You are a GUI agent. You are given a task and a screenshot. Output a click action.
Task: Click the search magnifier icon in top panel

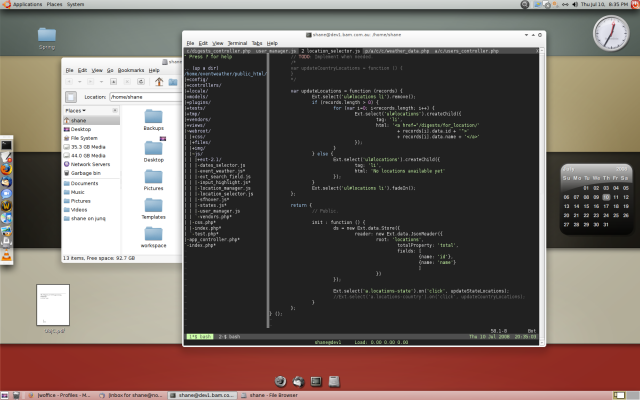pyautogui.click(x=525, y=4)
